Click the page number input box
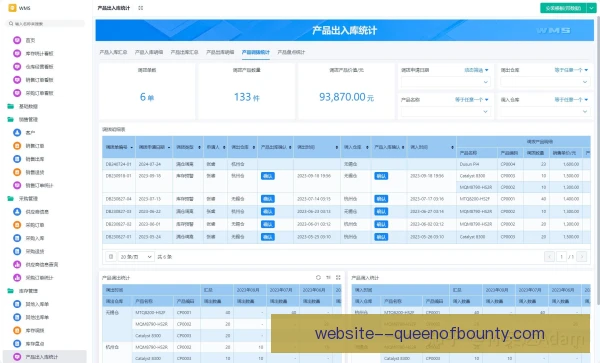Image resolution: width=600 pixels, height=363 pixels. pyautogui.click(x=561, y=257)
